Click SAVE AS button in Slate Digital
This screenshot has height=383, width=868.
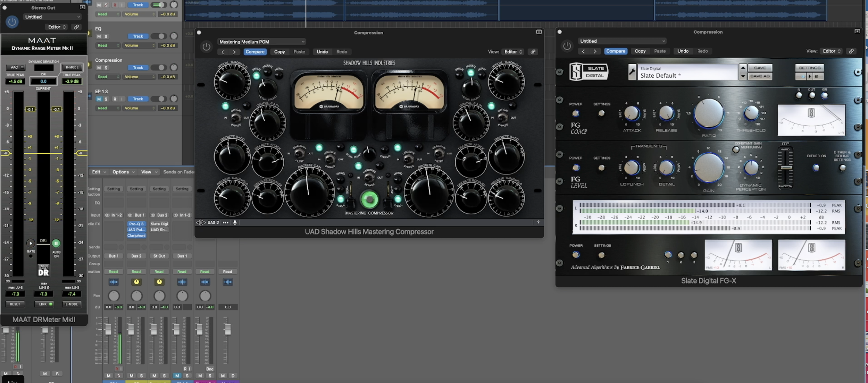[x=760, y=76]
